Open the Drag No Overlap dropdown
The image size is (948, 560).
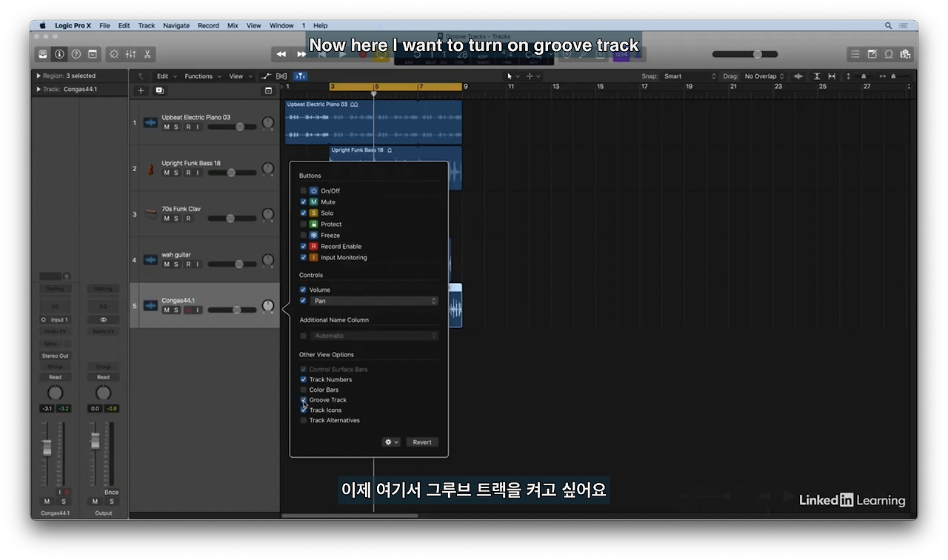[764, 76]
